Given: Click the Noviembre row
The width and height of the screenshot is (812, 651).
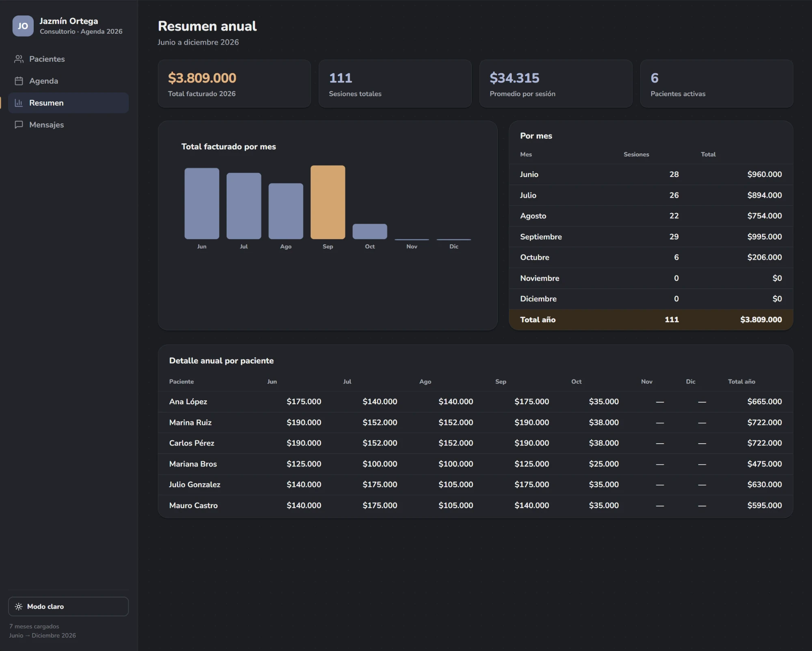Looking at the screenshot, I should (x=651, y=278).
